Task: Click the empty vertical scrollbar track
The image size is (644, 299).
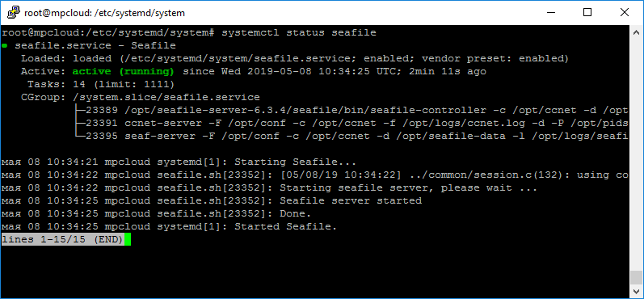Action: (x=636, y=154)
